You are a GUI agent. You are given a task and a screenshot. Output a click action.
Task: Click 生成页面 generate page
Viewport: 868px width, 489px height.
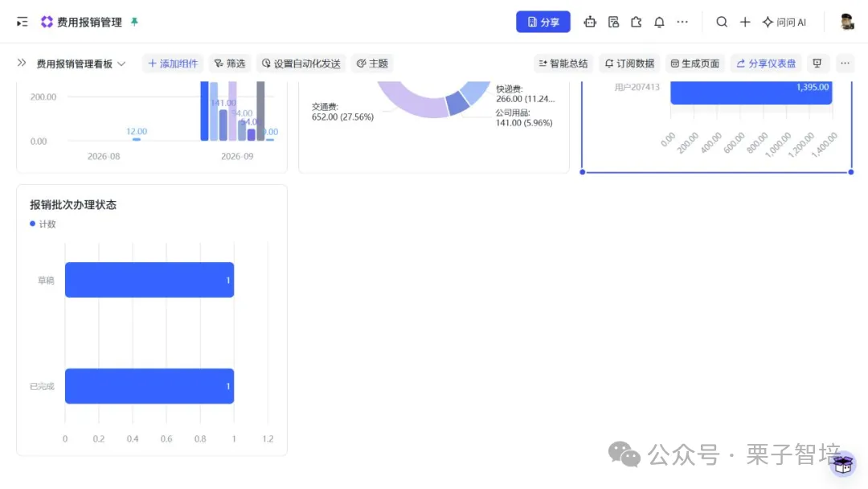695,64
